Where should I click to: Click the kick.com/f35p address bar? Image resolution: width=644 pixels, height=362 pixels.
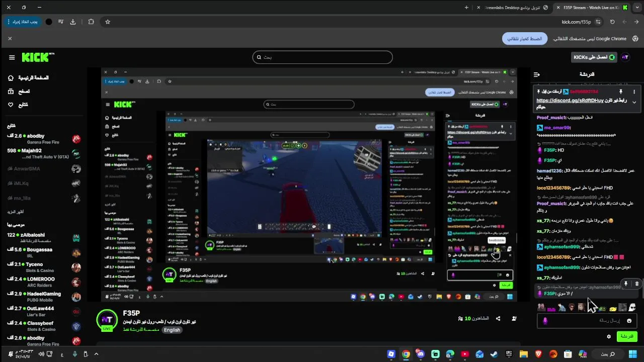click(x=352, y=22)
